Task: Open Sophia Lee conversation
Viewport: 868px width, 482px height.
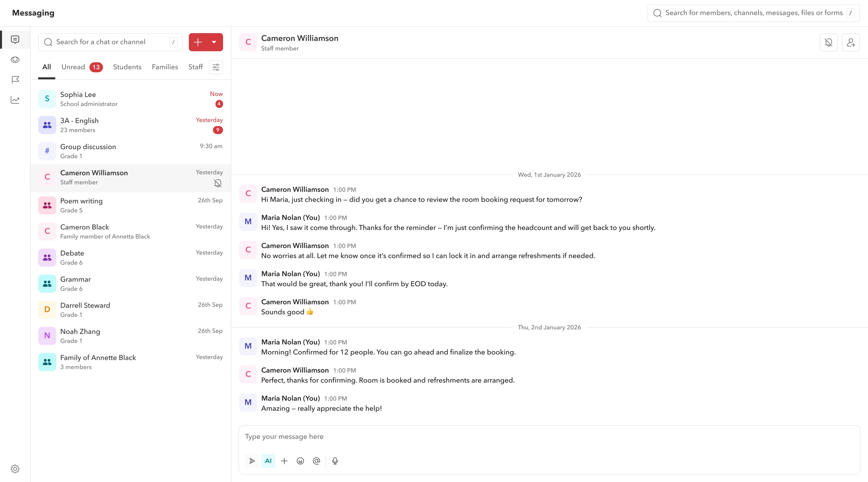Action: coord(131,99)
